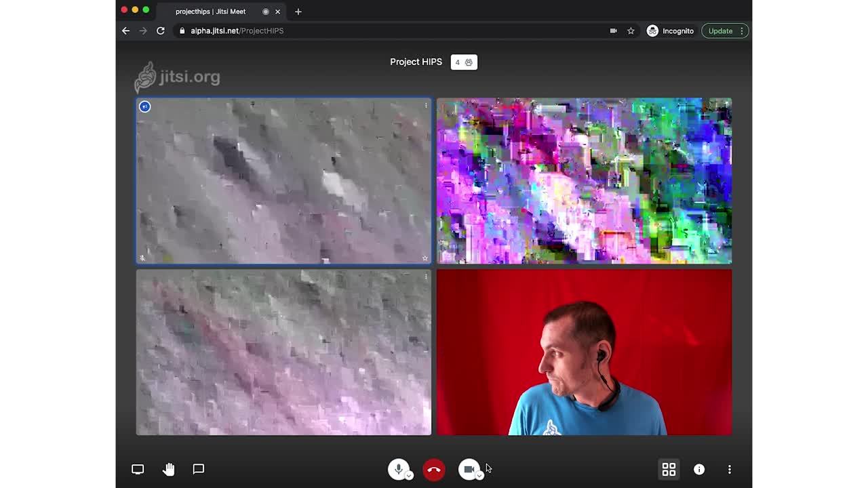
Task: Open meeting info dialog
Action: coord(699,469)
